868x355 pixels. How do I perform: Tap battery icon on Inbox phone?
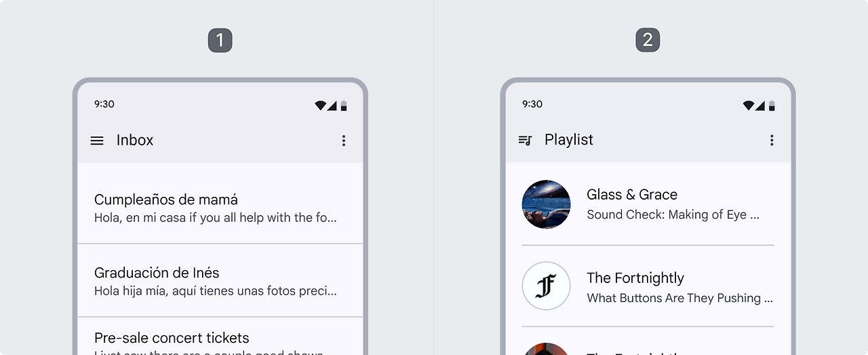pyautogui.click(x=344, y=105)
